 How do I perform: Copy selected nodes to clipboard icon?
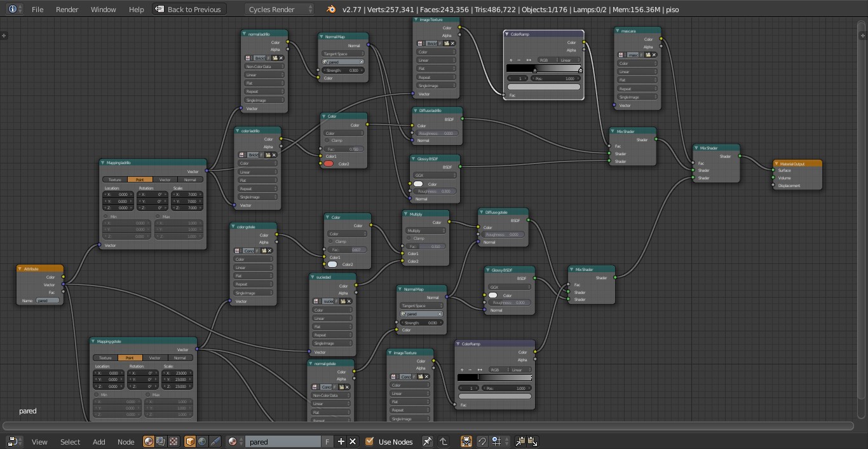(520, 441)
